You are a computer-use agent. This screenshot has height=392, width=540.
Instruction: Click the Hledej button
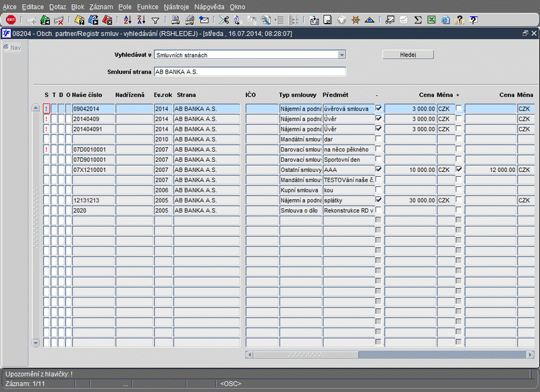pyautogui.click(x=408, y=55)
